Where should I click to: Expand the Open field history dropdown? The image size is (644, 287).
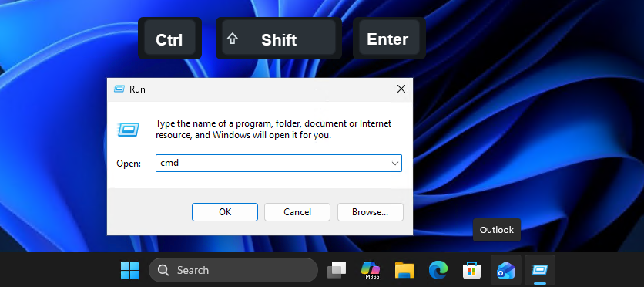coord(395,164)
